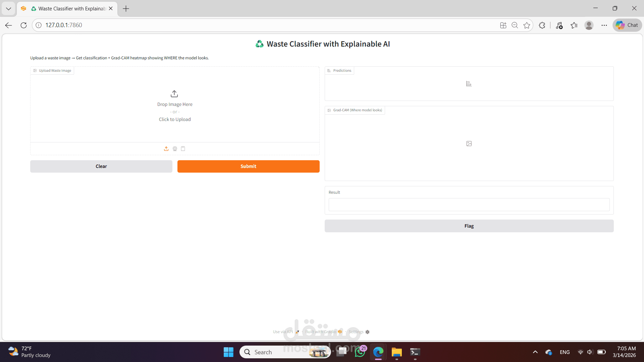644x362 pixels.
Task: Click the zoom out magnifier in the address bar
Action: (515, 25)
